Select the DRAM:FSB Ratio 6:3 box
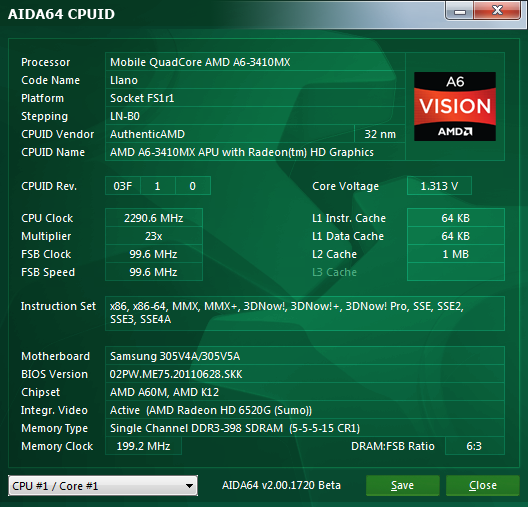 [x=474, y=446]
